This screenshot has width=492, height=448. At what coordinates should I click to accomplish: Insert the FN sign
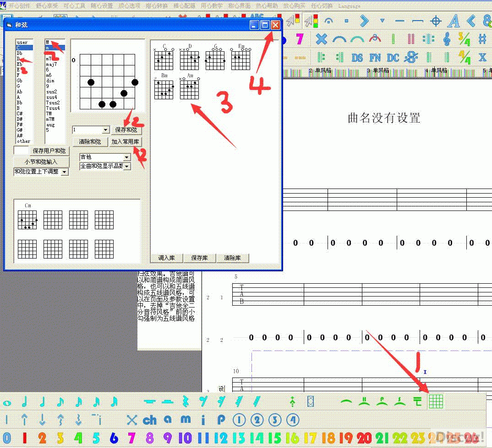[x=375, y=58]
